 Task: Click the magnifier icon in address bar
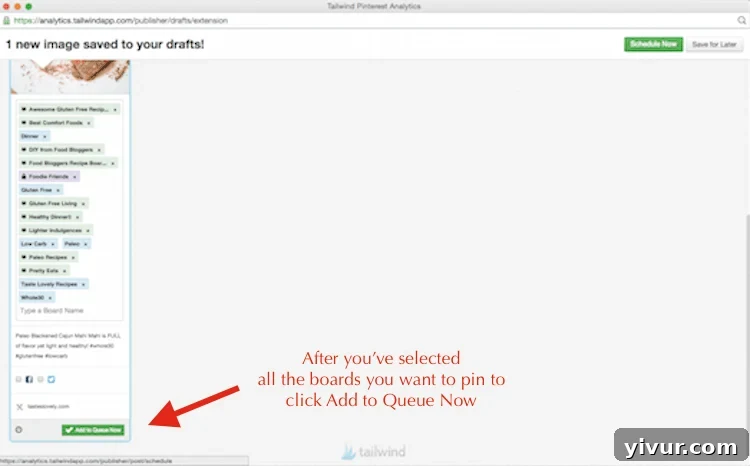pos(741,20)
